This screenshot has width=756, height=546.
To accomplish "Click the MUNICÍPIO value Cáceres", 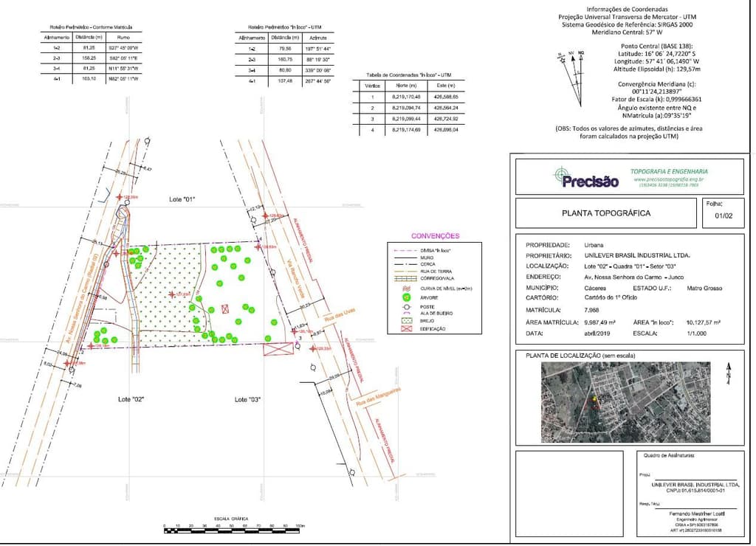I will pos(595,288).
